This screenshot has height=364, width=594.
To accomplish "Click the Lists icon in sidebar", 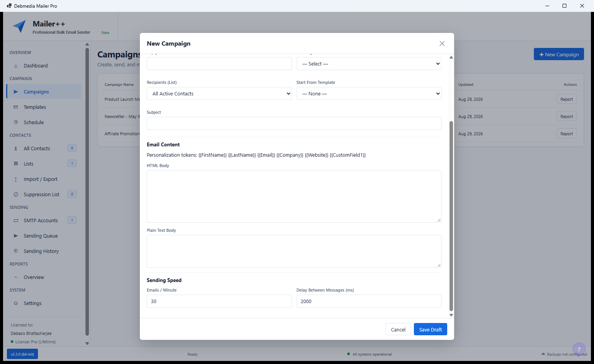I will [x=16, y=164].
